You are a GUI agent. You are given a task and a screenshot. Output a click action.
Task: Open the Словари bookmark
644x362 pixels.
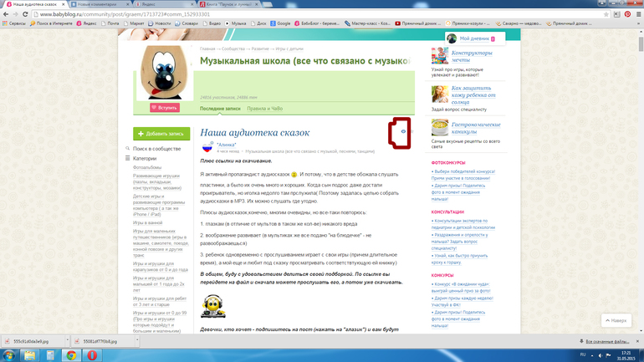click(186, 23)
